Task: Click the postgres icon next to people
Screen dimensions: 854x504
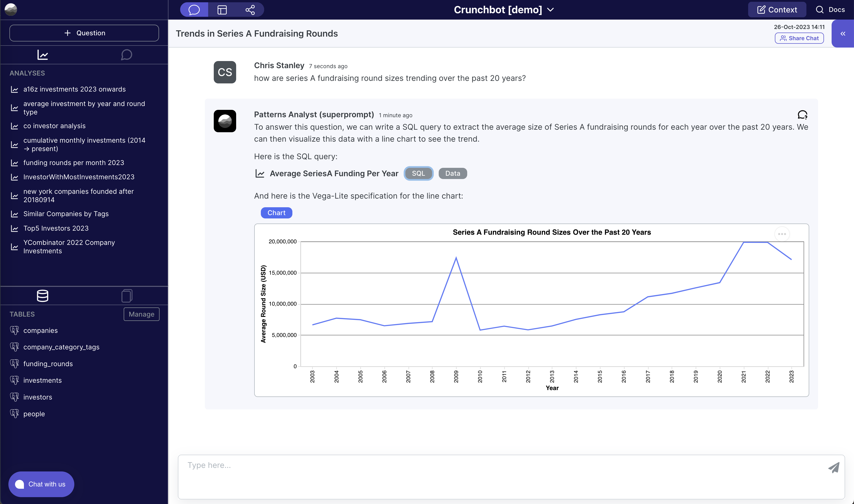Action: tap(14, 413)
